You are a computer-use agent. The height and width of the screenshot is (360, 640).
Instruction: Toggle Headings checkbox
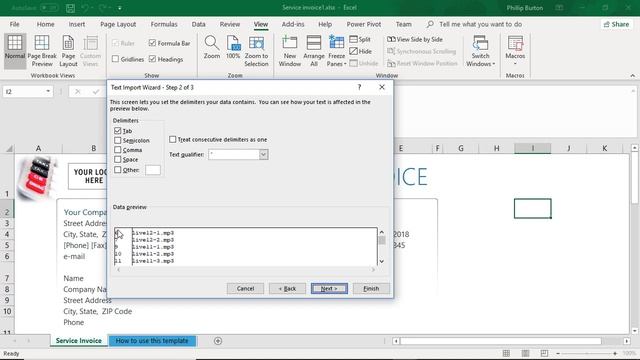pos(153,59)
